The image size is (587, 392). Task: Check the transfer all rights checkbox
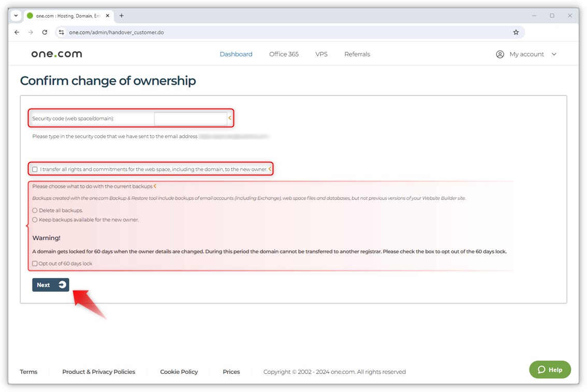tap(35, 169)
